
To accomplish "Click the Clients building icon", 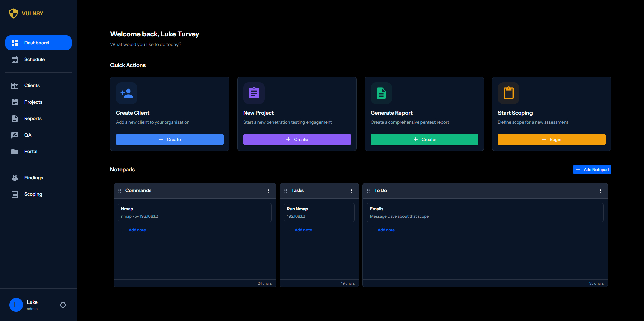I will pyautogui.click(x=15, y=85).
